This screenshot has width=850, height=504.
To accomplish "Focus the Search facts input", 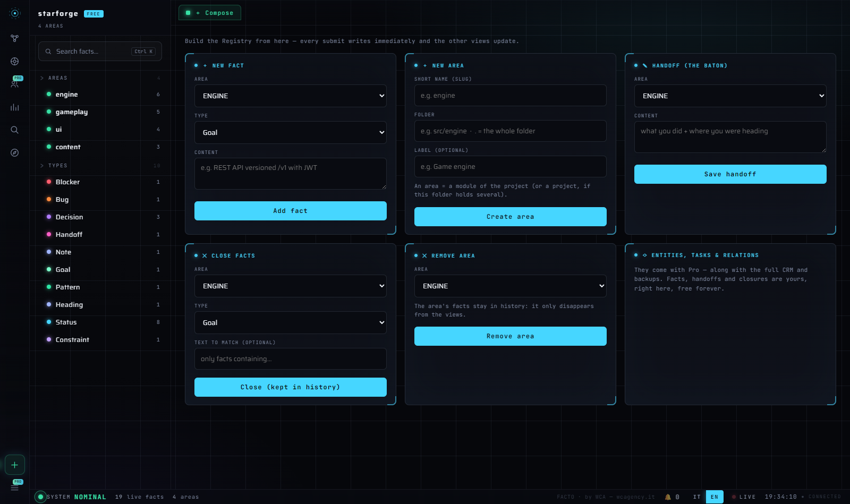I will 100,52.
